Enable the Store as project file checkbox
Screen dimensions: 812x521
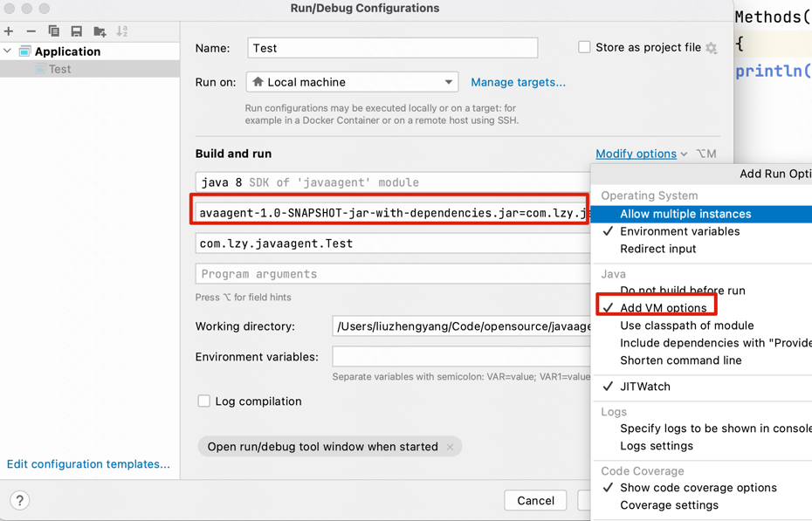point(584,47)
